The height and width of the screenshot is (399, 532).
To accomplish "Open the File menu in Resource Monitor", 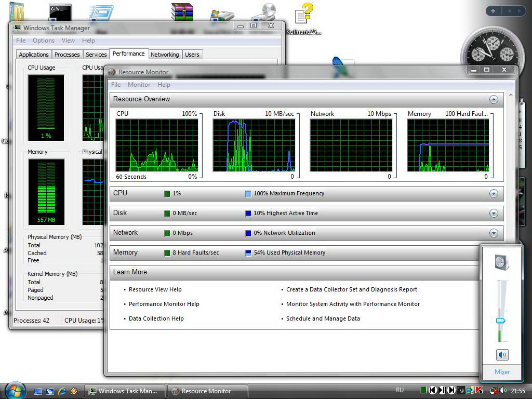I will (x=116, y=85).
